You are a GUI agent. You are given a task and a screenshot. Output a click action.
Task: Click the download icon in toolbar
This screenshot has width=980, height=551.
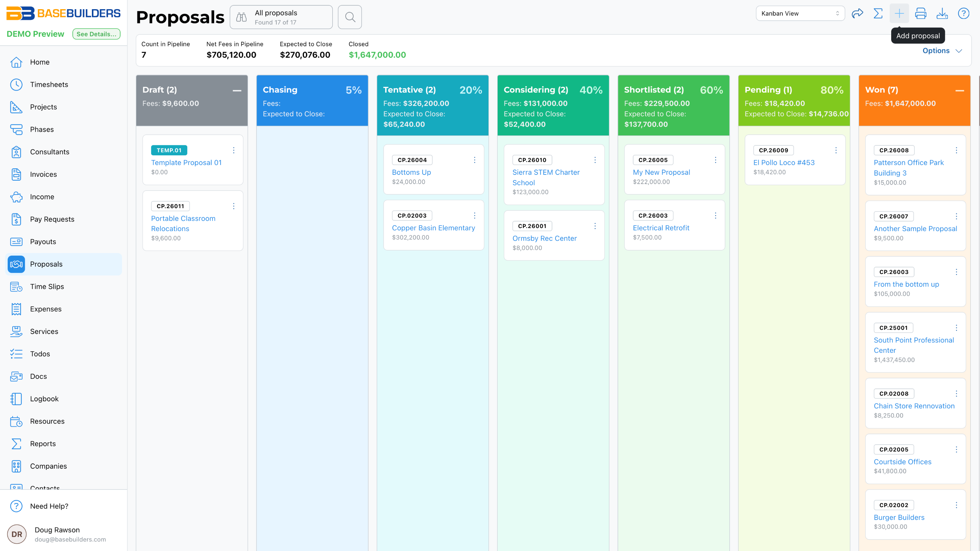click(x=942, y=14)
